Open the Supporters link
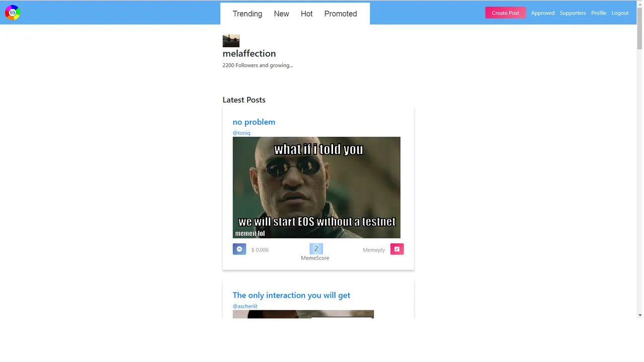644x362 pixels. [573, 13]
